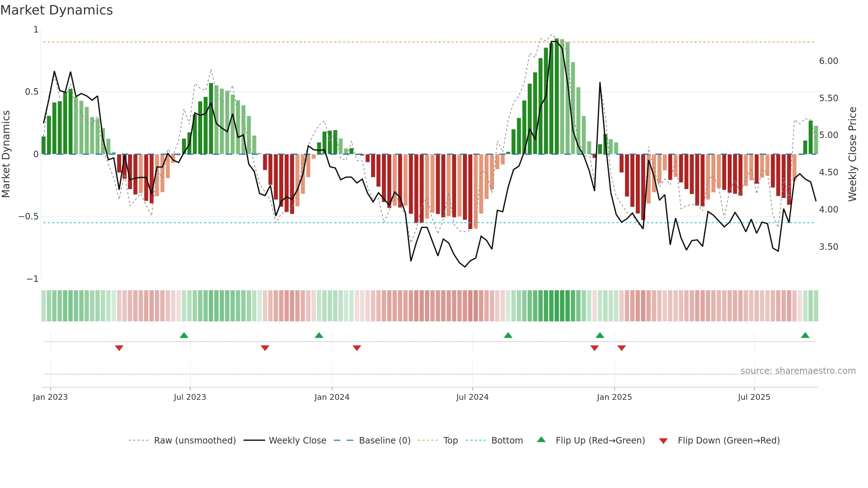Click the weekly close spike just before Jan 2025

(x=600, y=83)
